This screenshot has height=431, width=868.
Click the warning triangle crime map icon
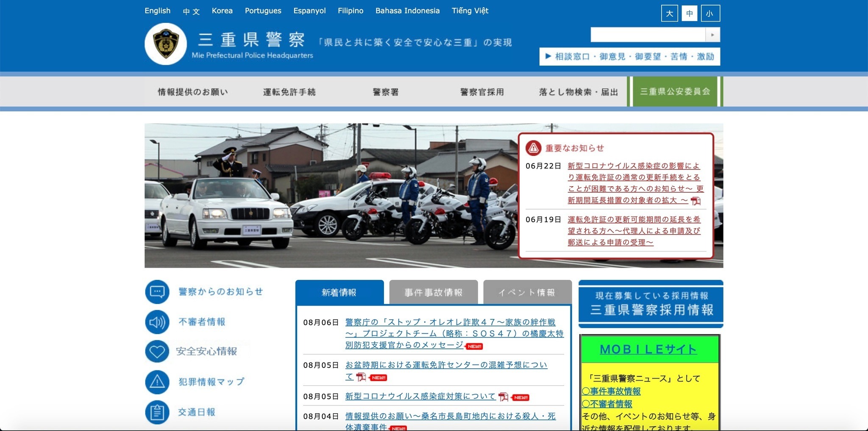click(157, 382)
